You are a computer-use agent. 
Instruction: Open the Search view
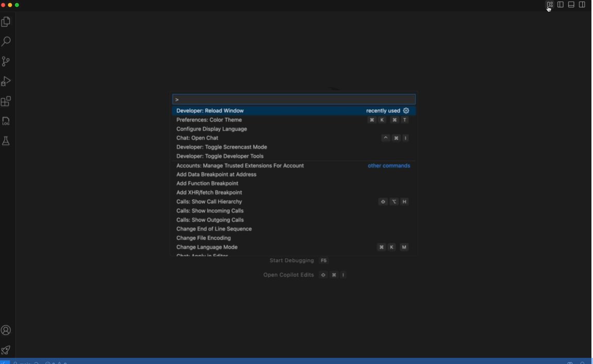coord(6,41)
